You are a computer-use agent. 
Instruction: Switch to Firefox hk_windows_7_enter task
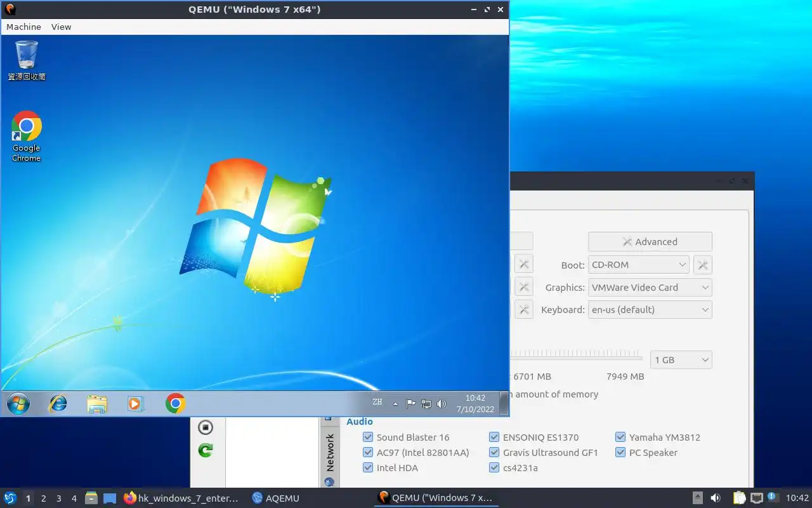click(183, 498)
